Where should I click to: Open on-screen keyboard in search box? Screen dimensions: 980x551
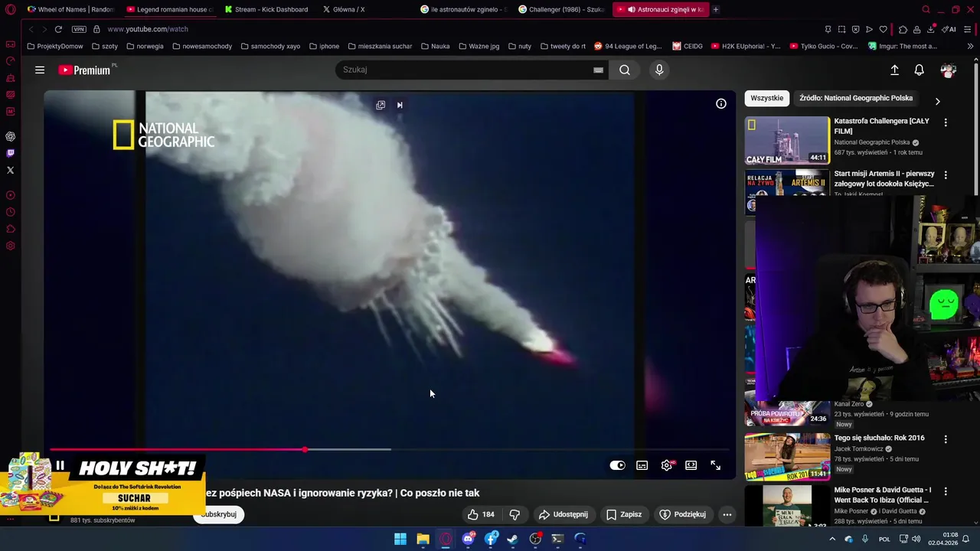click(x=598, y=70)
